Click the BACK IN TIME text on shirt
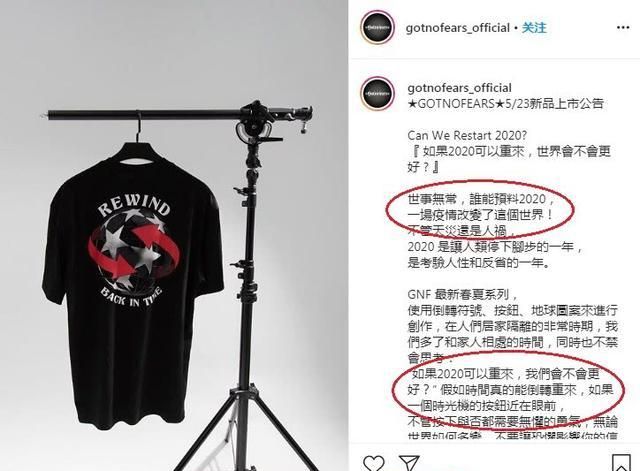 [x=131, y=297]
